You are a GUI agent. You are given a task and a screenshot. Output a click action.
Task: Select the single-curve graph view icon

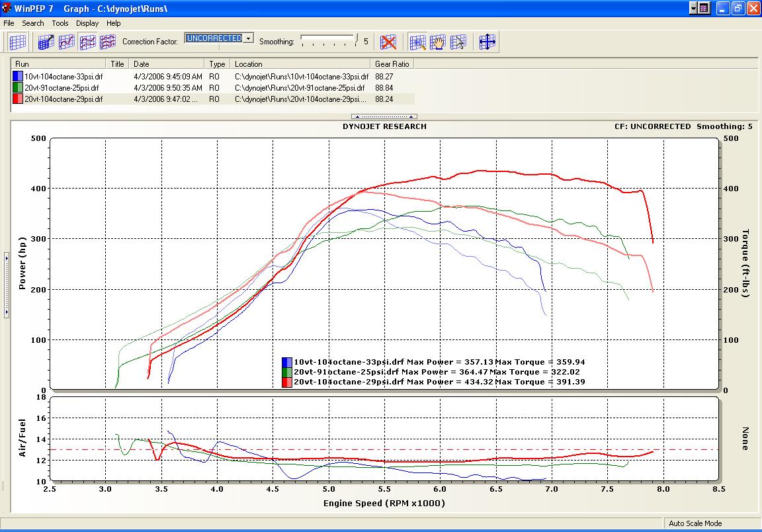click(67, 42)
